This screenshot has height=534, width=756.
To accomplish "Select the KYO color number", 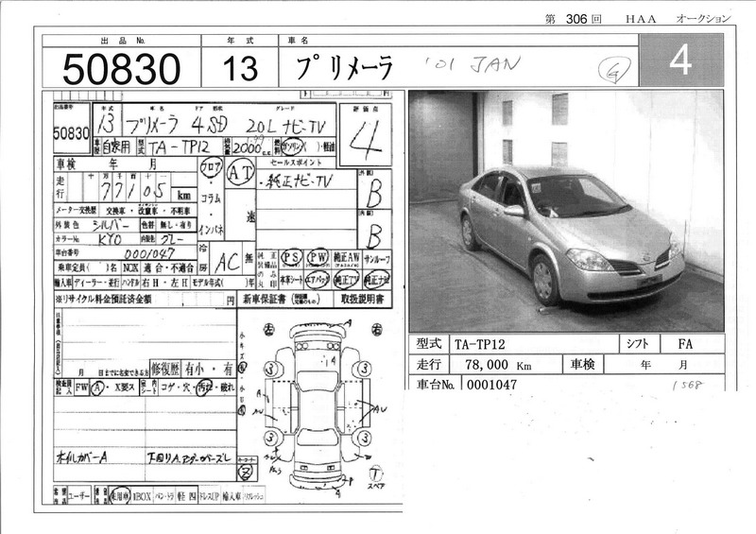I will (x=111, y=240).
